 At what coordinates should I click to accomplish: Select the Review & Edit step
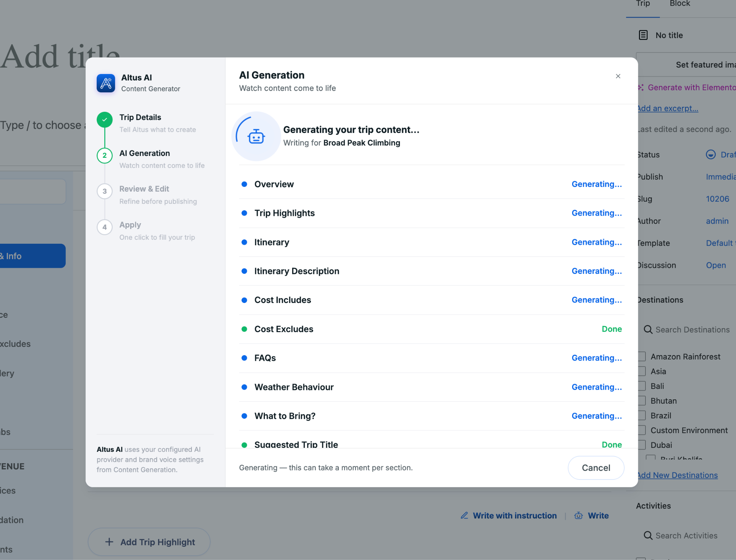point(144,189)
